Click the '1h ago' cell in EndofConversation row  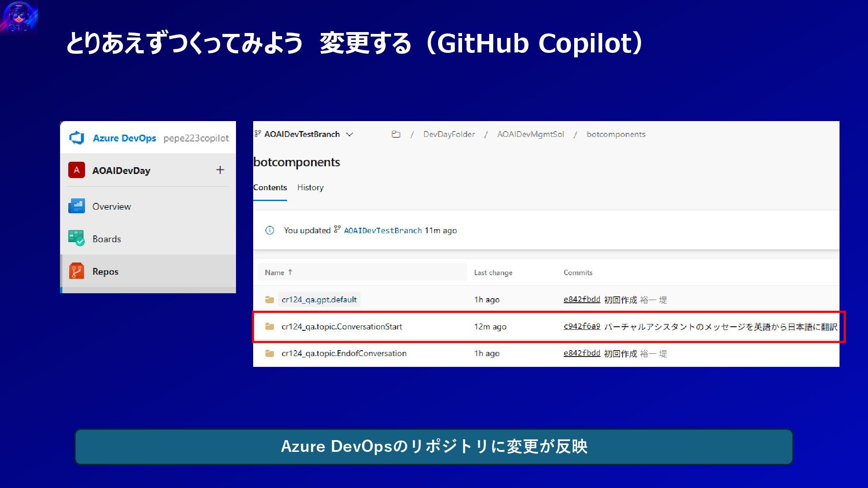point(487,353)
